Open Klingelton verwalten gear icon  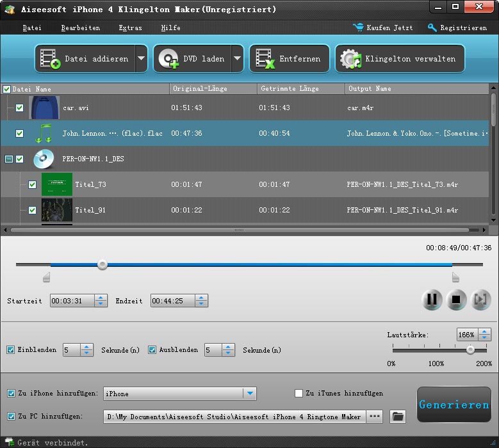tap(351, 59)
